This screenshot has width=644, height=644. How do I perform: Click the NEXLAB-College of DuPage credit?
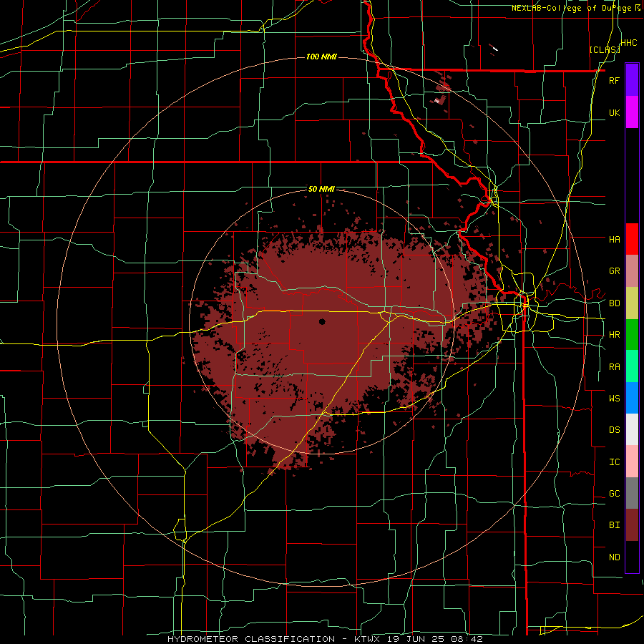576,8
